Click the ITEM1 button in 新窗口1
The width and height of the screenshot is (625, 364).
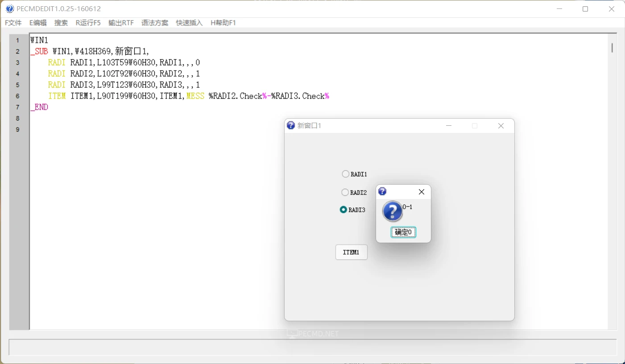click(352, 252)
